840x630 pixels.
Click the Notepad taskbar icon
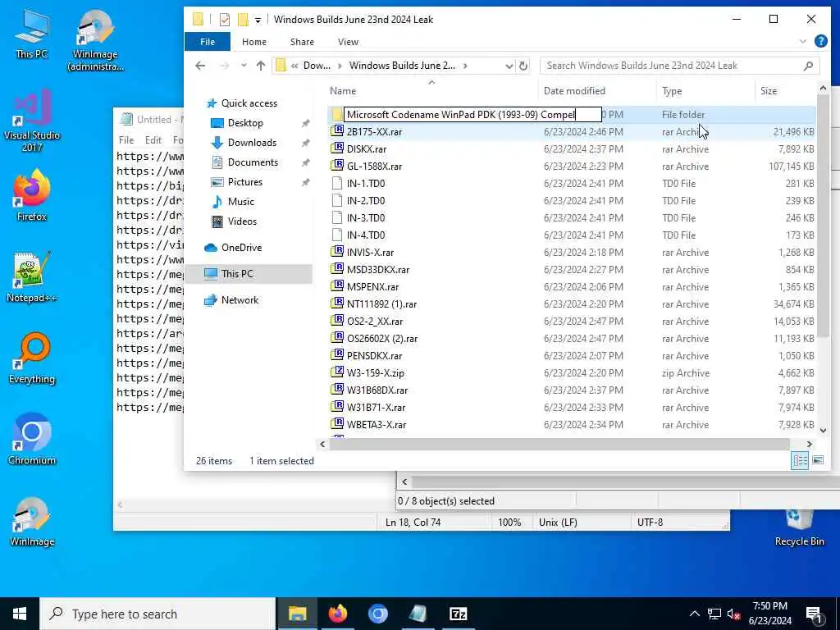(x=418, y=614)
